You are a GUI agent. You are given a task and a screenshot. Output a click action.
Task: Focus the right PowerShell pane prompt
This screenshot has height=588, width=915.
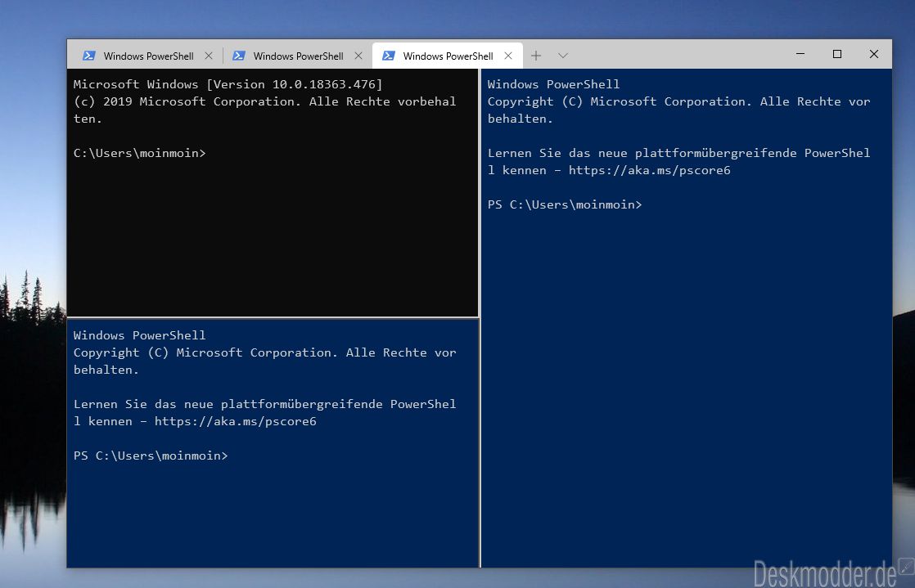click(x=565, y=204)
